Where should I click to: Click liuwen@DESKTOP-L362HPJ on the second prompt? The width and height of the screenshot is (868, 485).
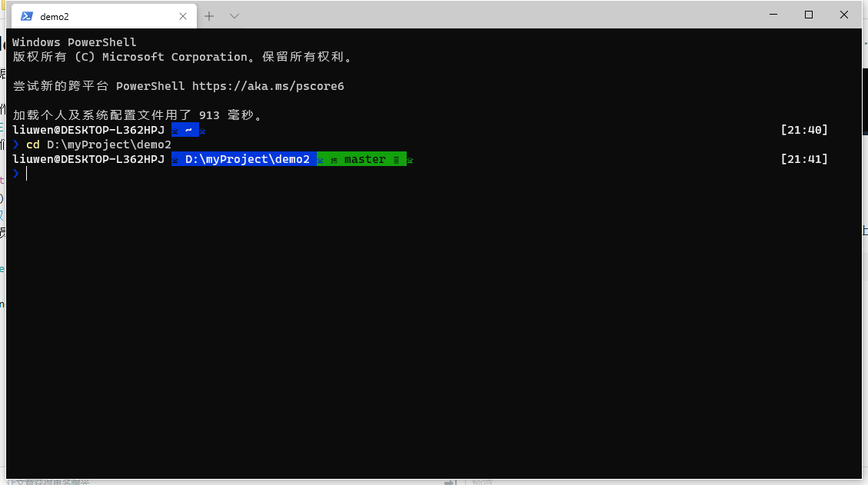tap(88, 159)
